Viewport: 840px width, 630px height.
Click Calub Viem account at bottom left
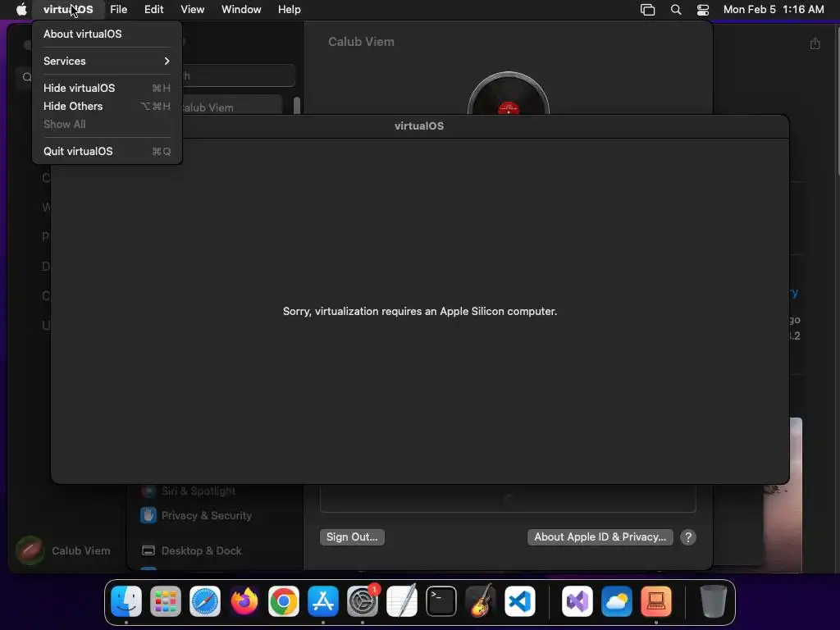point(63,550)
